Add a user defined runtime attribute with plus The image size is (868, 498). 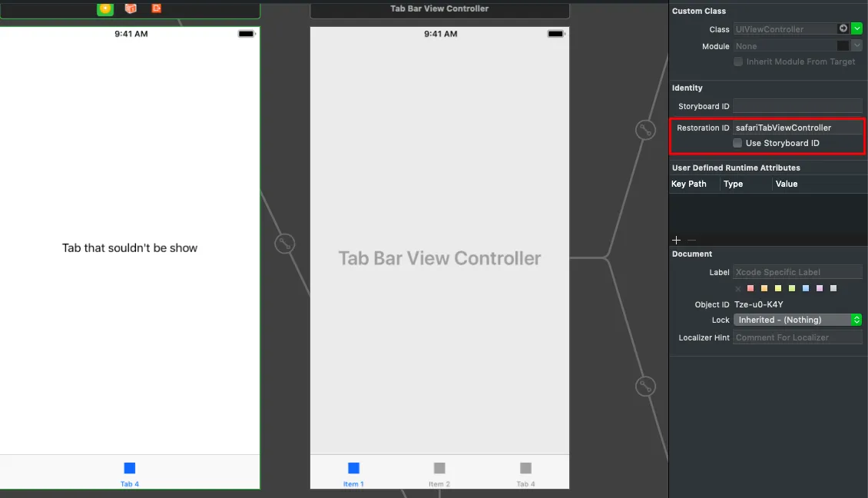pyautogui.click(x=676, y=240)
